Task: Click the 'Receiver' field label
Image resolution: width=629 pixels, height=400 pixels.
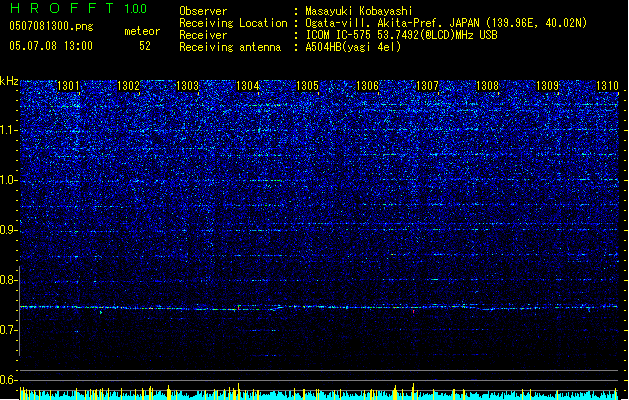Action: coord(203,35)
